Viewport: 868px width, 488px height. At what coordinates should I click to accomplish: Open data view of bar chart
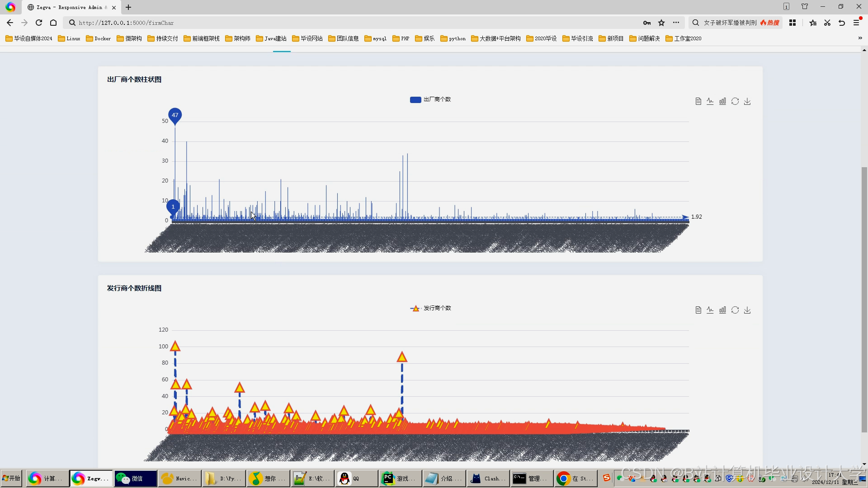coord(698,101)
